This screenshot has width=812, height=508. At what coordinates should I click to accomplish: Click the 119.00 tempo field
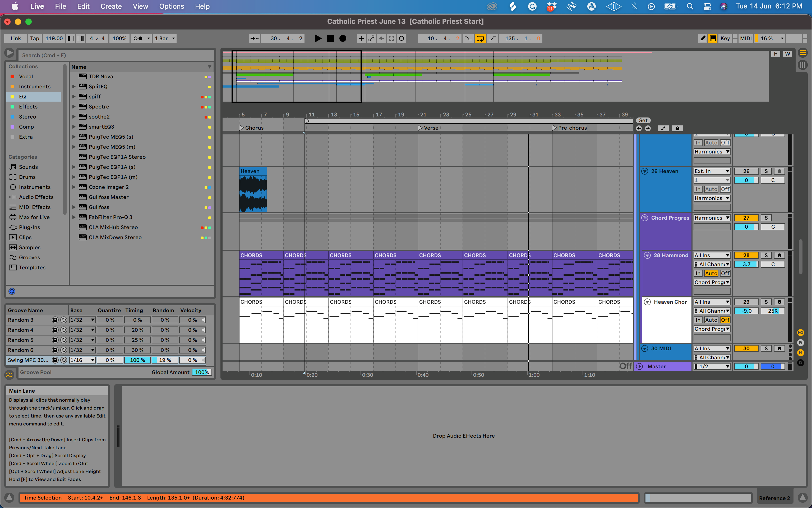pyautogui.click(x=54, y=38)
